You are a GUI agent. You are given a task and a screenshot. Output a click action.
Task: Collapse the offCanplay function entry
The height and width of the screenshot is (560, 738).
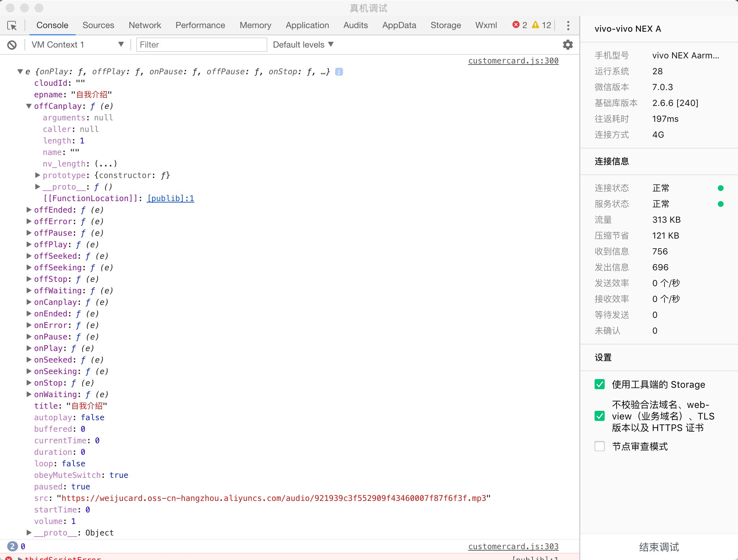click(29, 106)
